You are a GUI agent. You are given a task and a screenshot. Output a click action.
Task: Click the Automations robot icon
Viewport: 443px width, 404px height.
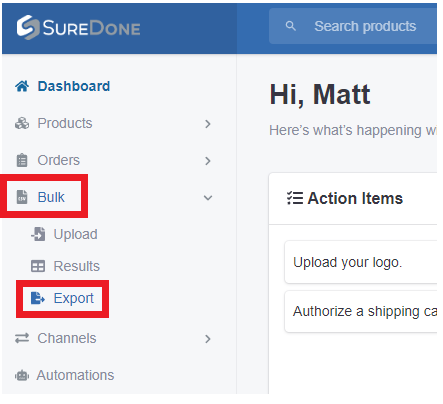tap(22, 375)
